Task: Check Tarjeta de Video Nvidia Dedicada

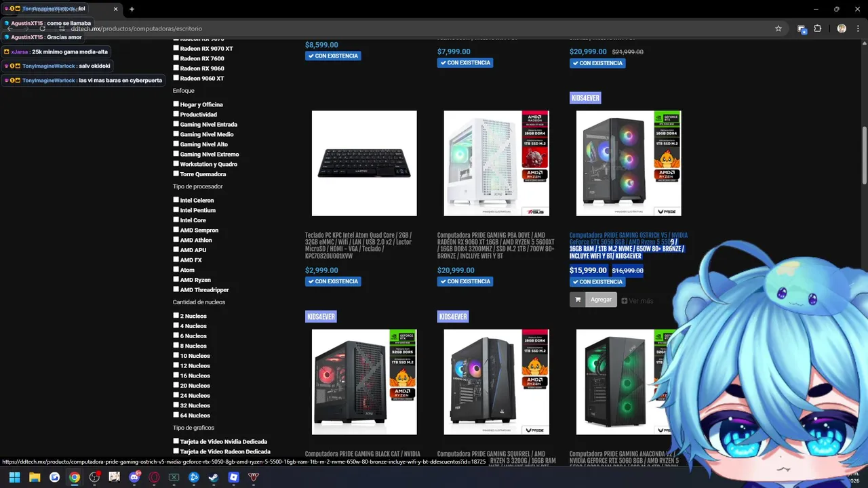Action: (x=176, y=441)
